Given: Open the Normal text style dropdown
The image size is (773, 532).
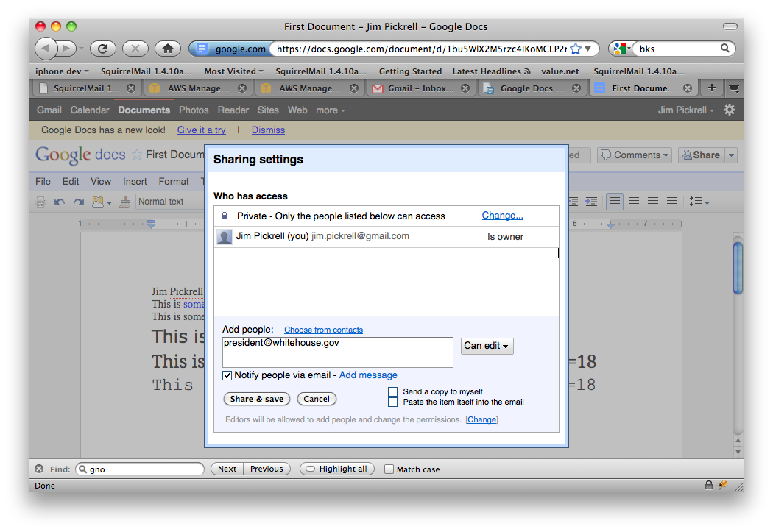Looking at the screenshot, I should click(170, 202).
